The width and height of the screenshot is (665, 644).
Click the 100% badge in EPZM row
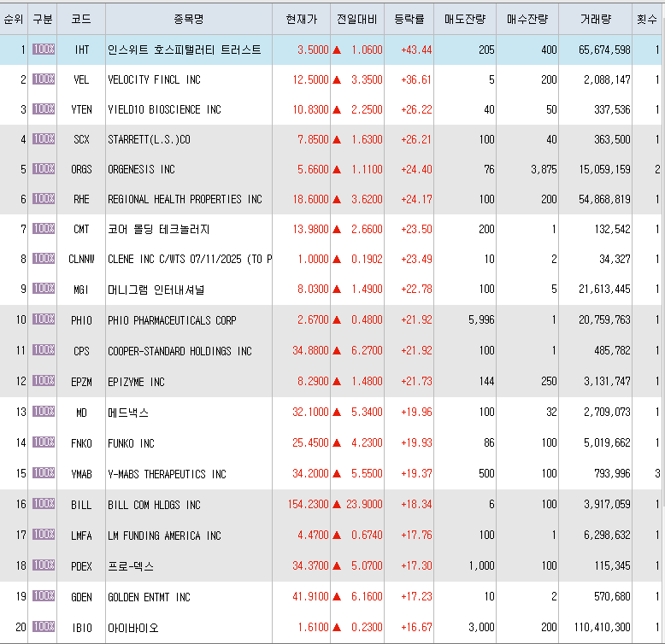pos(44,380)
